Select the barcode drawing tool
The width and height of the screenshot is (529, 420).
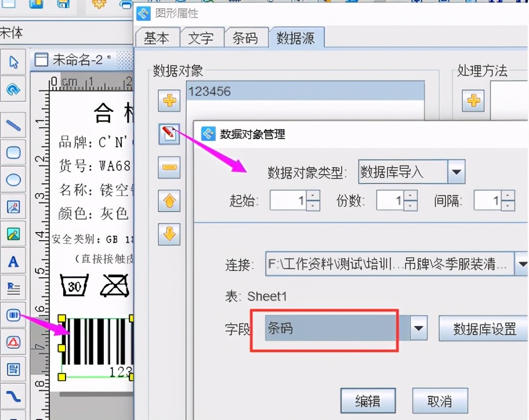coord(13,315)
